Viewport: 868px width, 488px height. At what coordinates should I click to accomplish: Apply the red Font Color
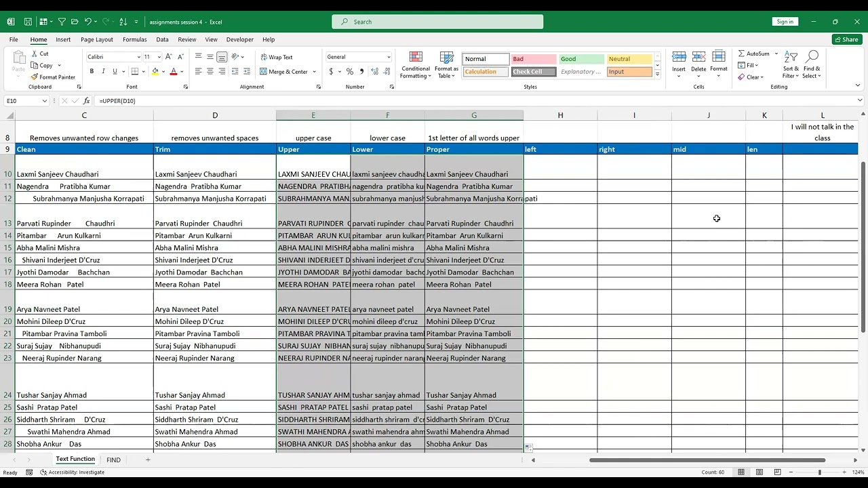point(174,71)
